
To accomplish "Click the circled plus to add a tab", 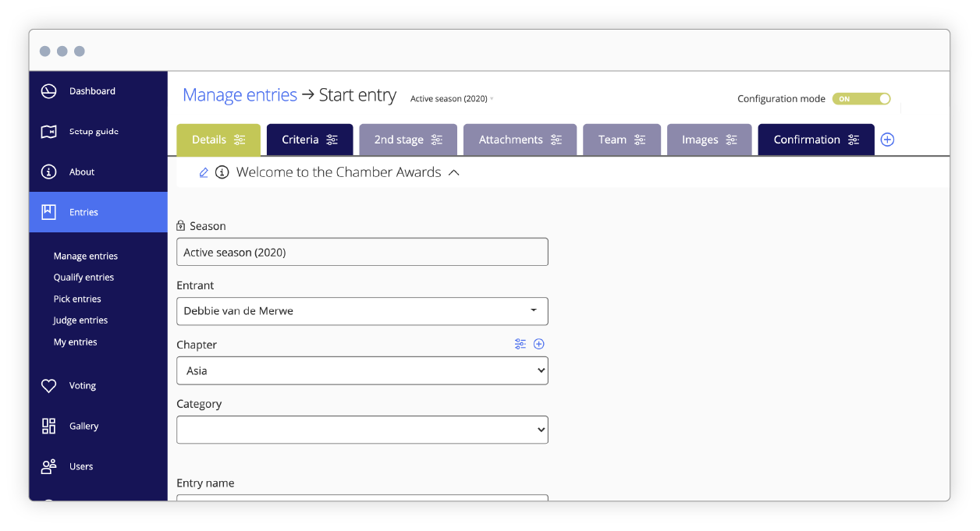I will pos(886,140).
